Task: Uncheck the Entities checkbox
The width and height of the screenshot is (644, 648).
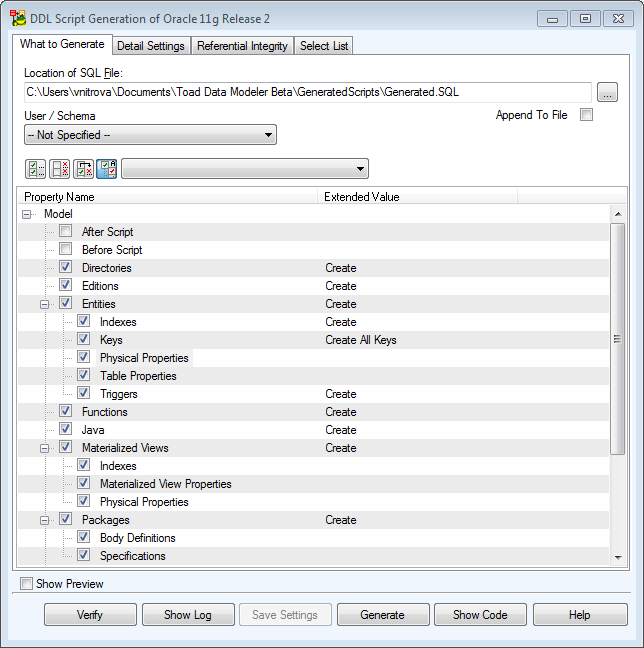Action: pyautogui.click(x=65, y=303)
